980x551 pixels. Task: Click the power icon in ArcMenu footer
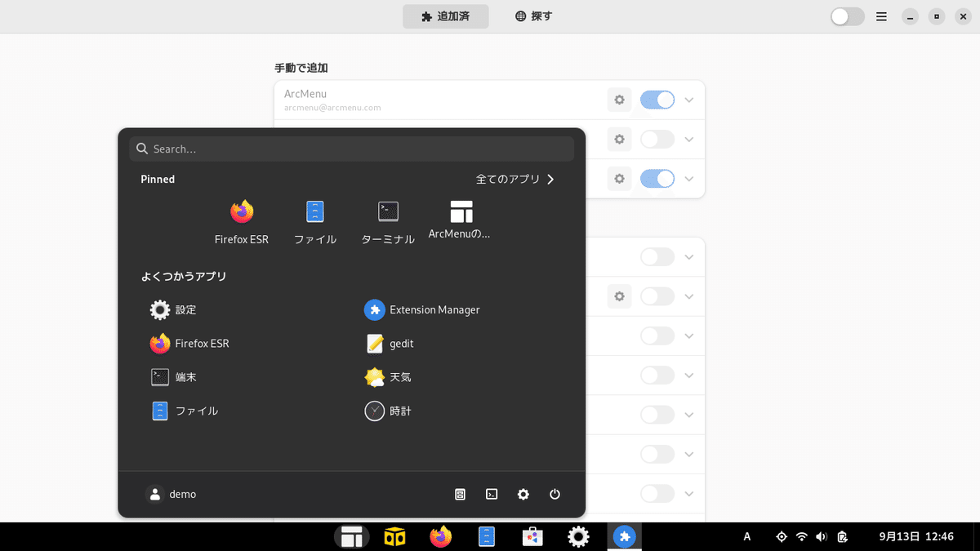[x=555, y=495]
